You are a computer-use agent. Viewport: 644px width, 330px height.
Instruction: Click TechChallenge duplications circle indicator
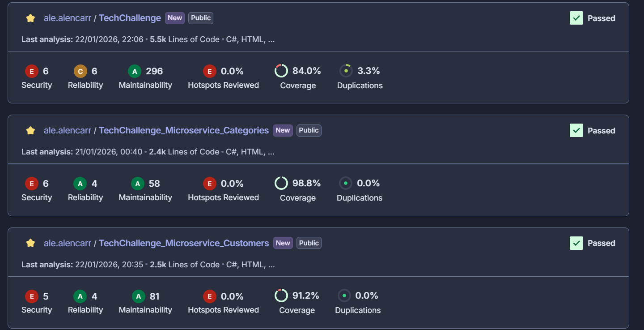[346, 71]
